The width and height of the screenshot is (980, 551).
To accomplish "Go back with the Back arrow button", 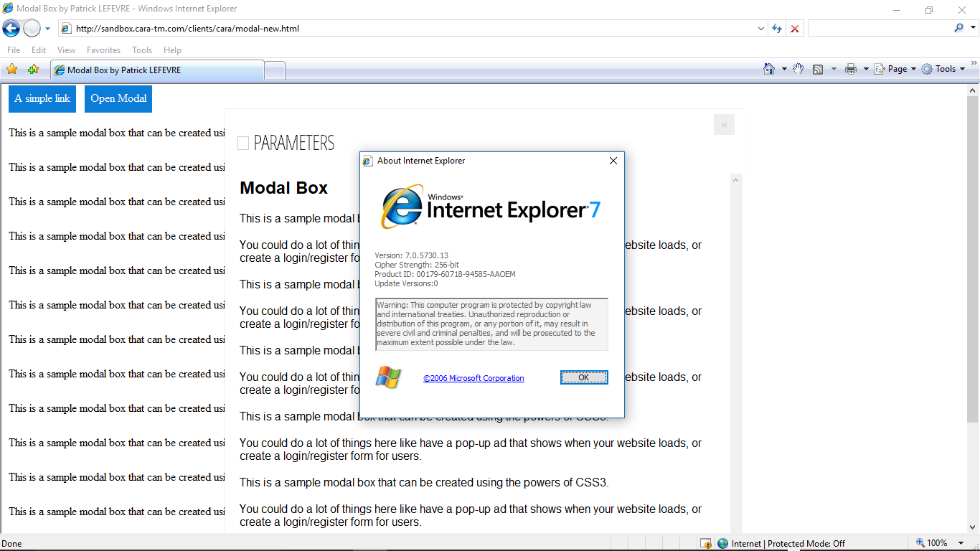I will coord(11,29).
